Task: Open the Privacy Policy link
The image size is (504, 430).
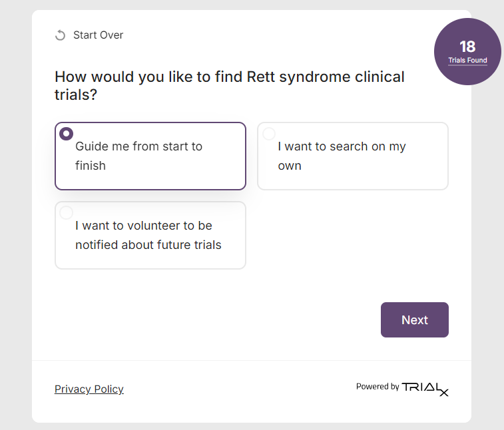Action: pos(89,389)
